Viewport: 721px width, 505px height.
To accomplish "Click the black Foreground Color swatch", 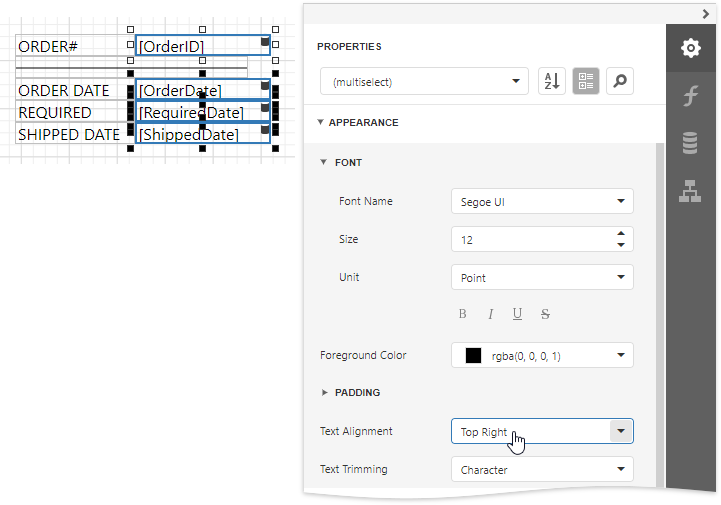I will point(473,355).
